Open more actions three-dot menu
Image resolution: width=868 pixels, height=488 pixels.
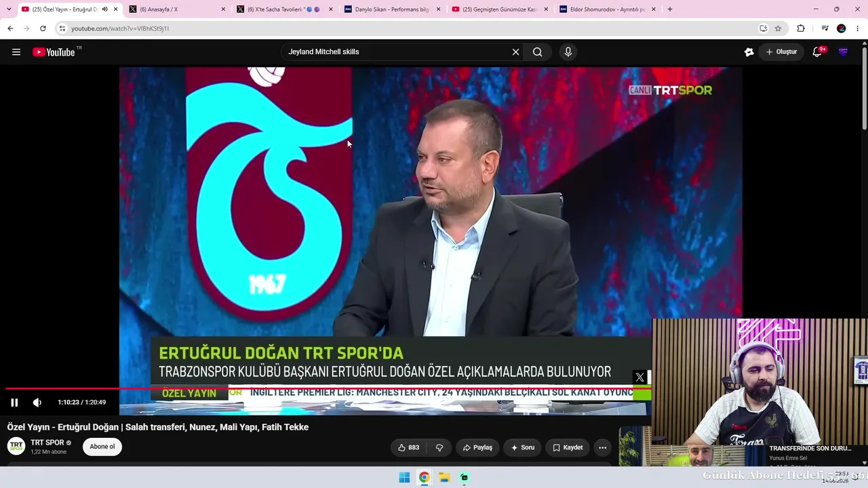(x=602, y=447)
